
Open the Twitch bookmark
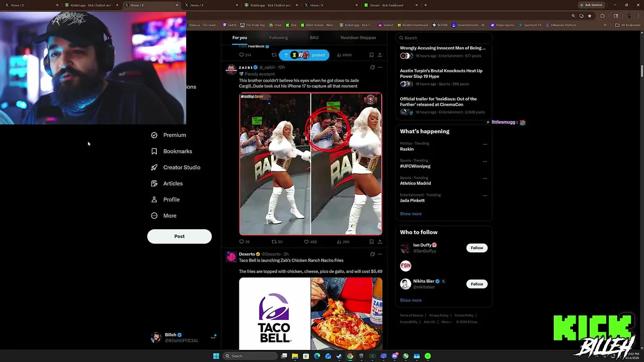tap(229, 25)
